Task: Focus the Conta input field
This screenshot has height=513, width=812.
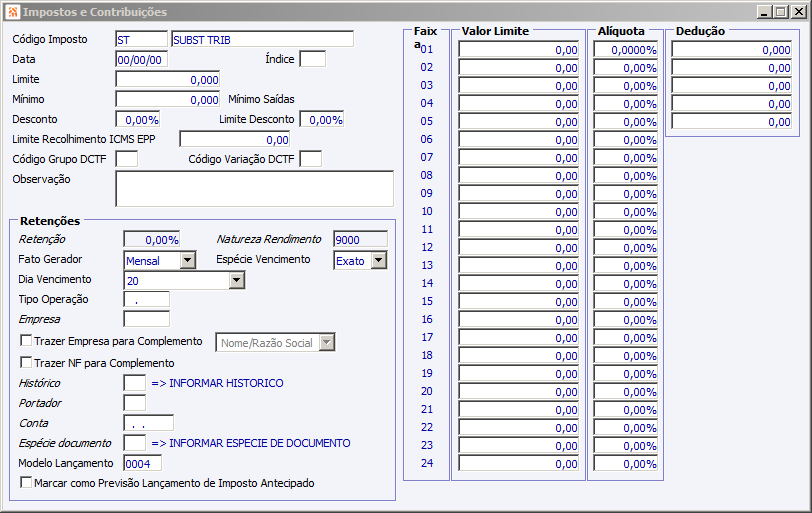Action: pos(149,423)
